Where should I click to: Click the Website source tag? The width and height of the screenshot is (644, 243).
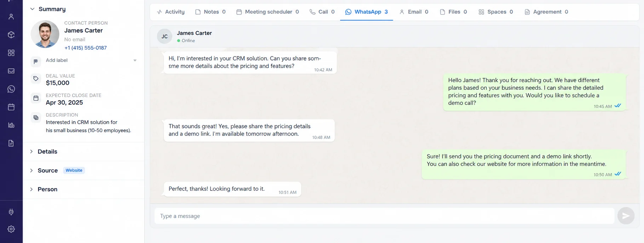pos(74,170)
